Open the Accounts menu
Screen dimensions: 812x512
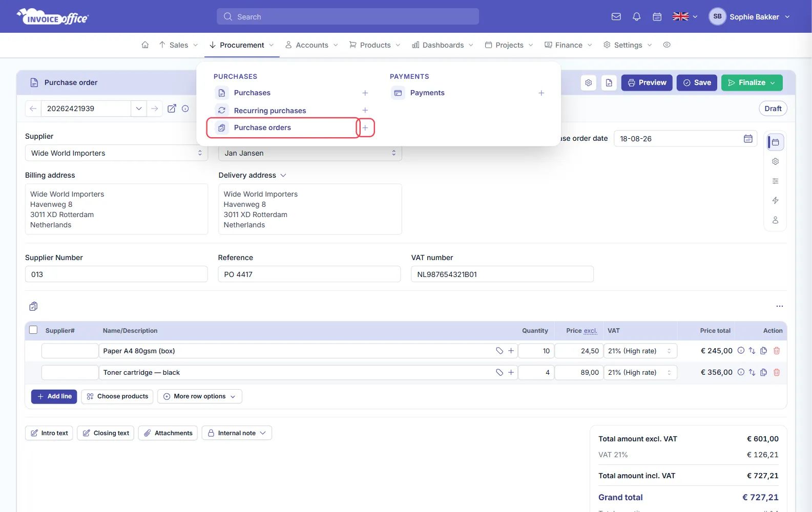tap(311, 45)
